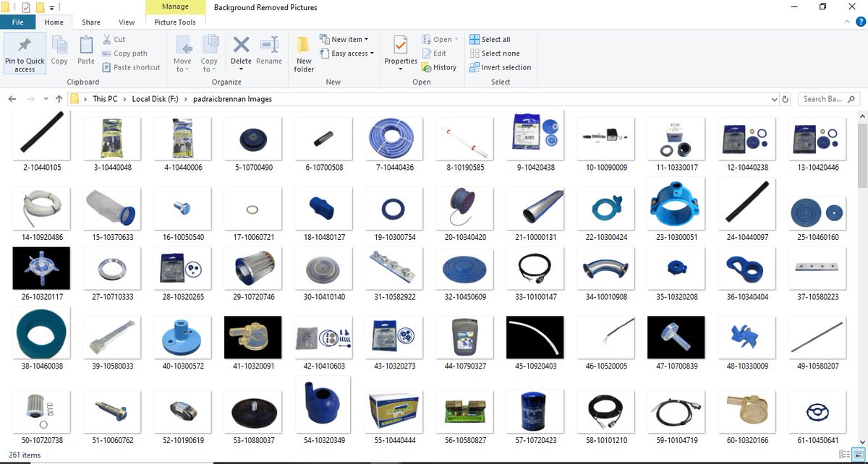The height and width of the screenshot is (464, 868).
Task: Select filter image 29-10720746
Action: (x=253, y=268)
